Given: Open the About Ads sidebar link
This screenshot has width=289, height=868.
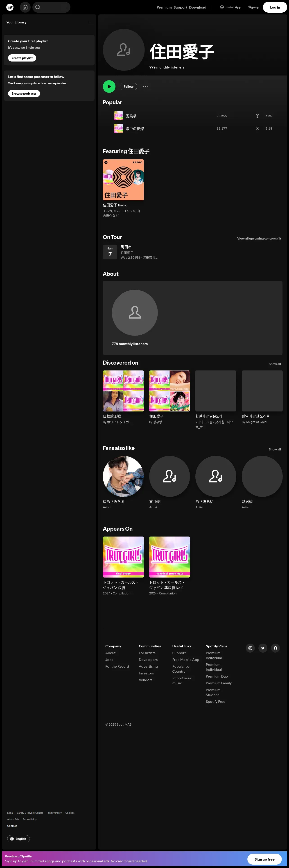Looking at the screenshot, I should (x=13, y=819).
